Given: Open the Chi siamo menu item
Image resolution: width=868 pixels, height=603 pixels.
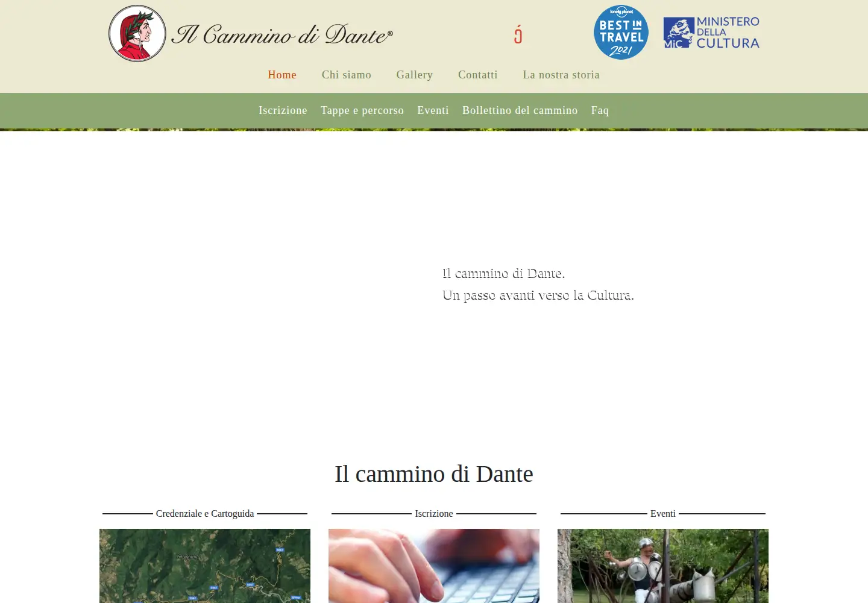Looking at the screenshot, I should coord(347,75).
